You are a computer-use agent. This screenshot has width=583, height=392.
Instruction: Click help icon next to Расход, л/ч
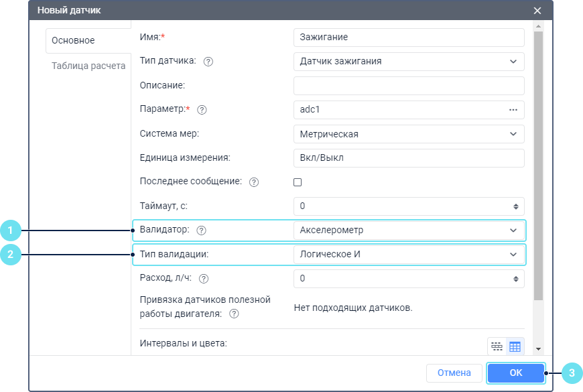pos(204,278)
